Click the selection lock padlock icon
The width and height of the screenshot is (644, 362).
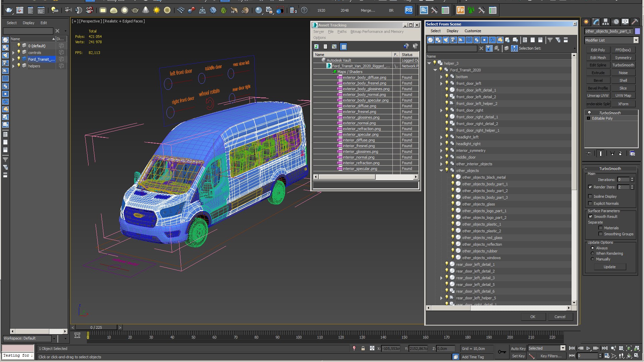363,349
